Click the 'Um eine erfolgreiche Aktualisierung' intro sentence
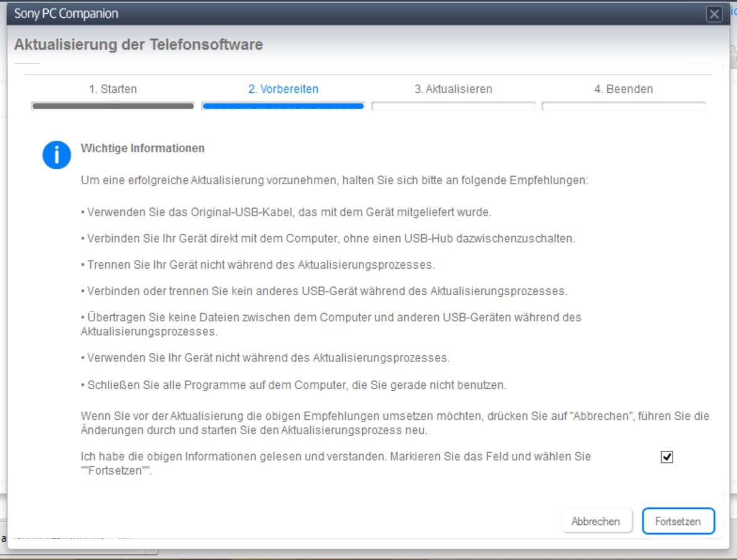 pyautogui.click(x=334, y=180)
